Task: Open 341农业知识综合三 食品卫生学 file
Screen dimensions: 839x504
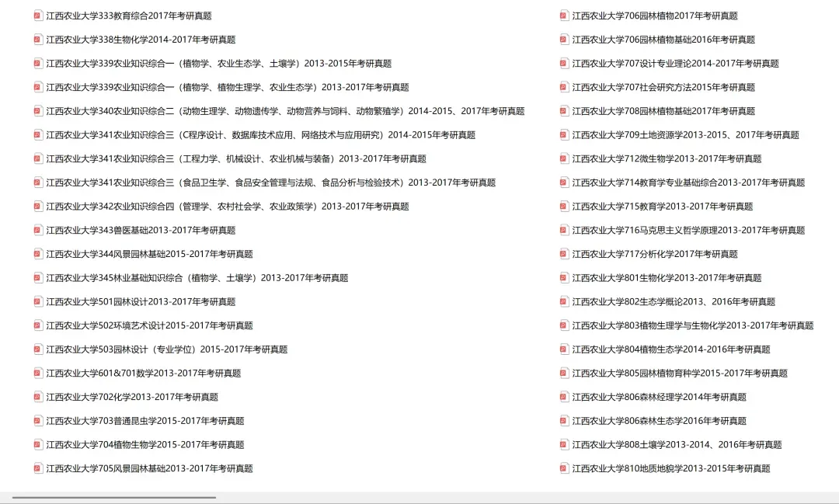Action: click(271, 182)
